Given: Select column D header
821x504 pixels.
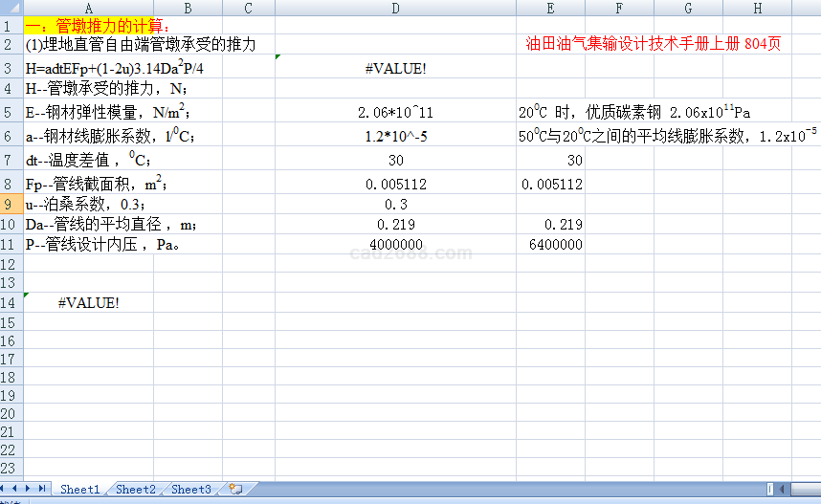Looking at the screenshot, I should (x=395, y=9).
